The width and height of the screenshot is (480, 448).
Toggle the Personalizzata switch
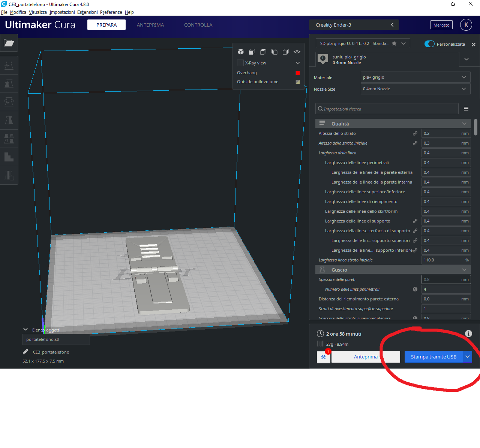coord(429,44)
